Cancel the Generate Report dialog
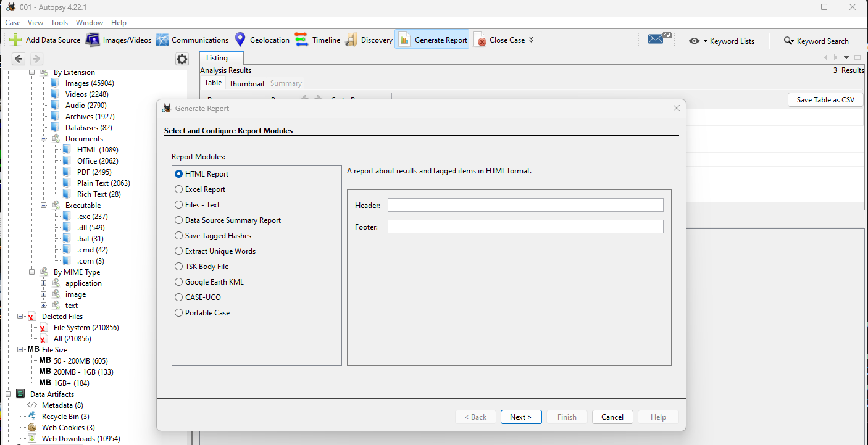This screenshot has width=868, height=445. point(612,417)
